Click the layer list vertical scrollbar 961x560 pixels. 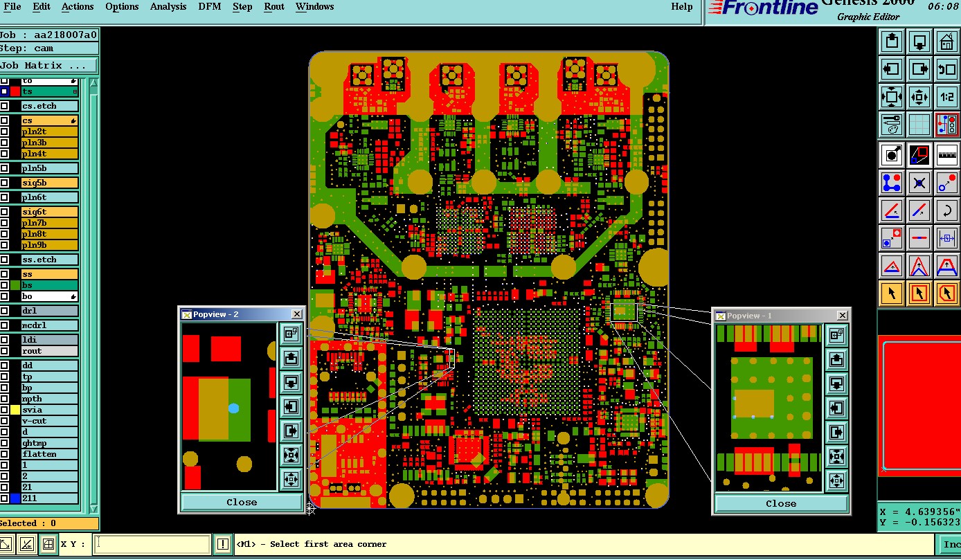click(x=94, y=296)
